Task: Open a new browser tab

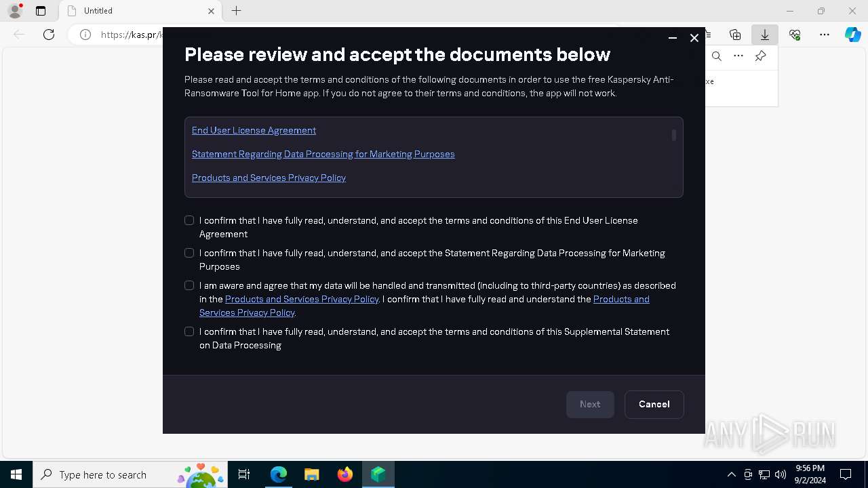Action: click(236, 11)
